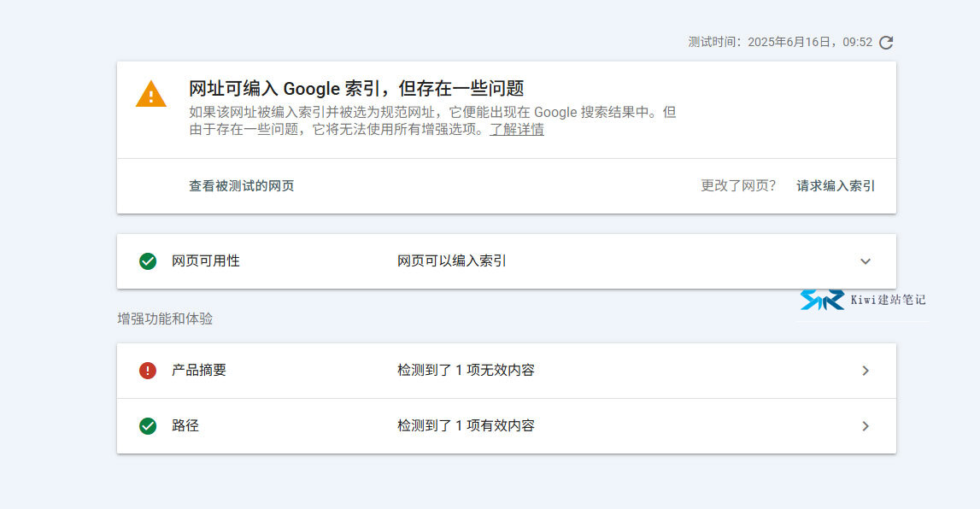
Task: Click 检测到了 1 项有效内容 text
Action: point(466,425)
